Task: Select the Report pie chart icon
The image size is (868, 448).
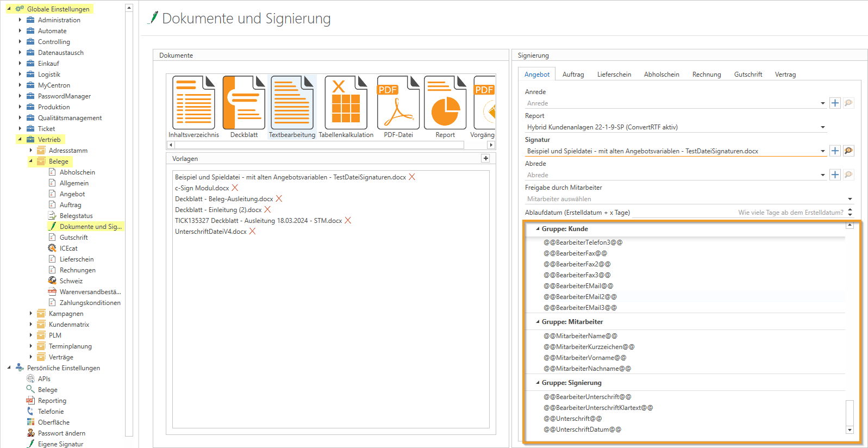Action: [445, 103]
